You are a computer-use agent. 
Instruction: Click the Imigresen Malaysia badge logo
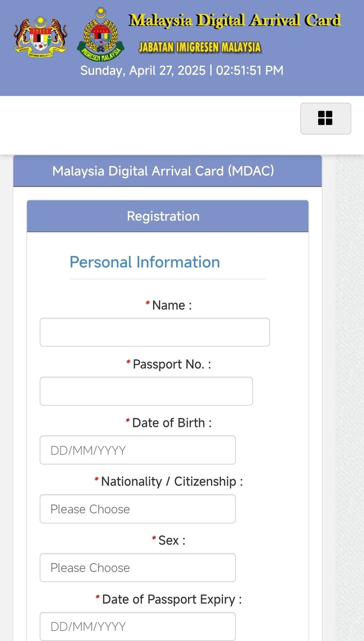click(100, 35)
